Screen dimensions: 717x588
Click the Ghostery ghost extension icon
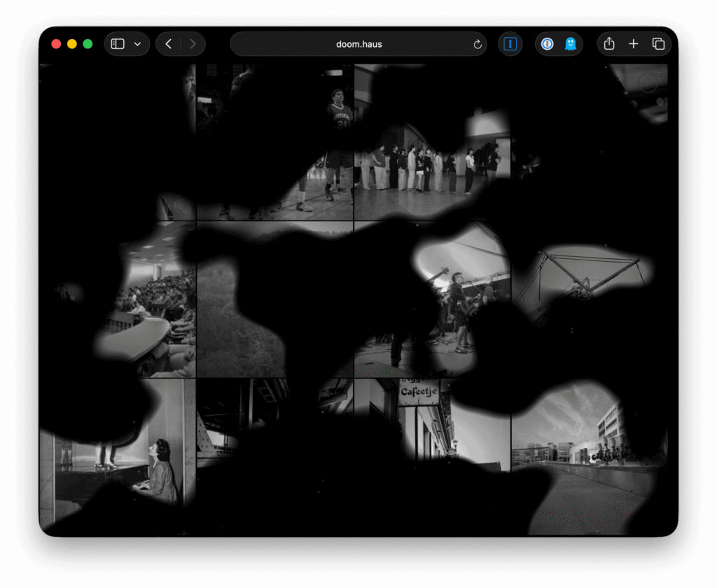(571, 44)
